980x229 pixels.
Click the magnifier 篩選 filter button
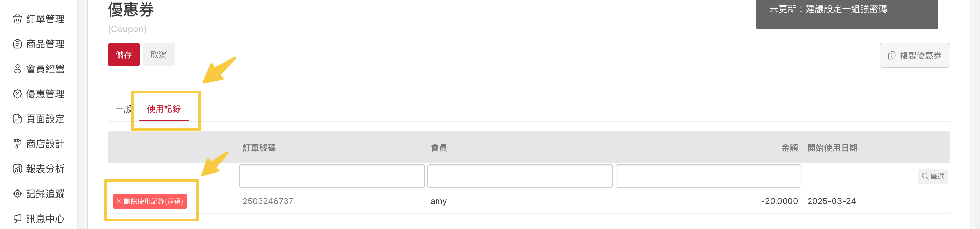[933, 176]
